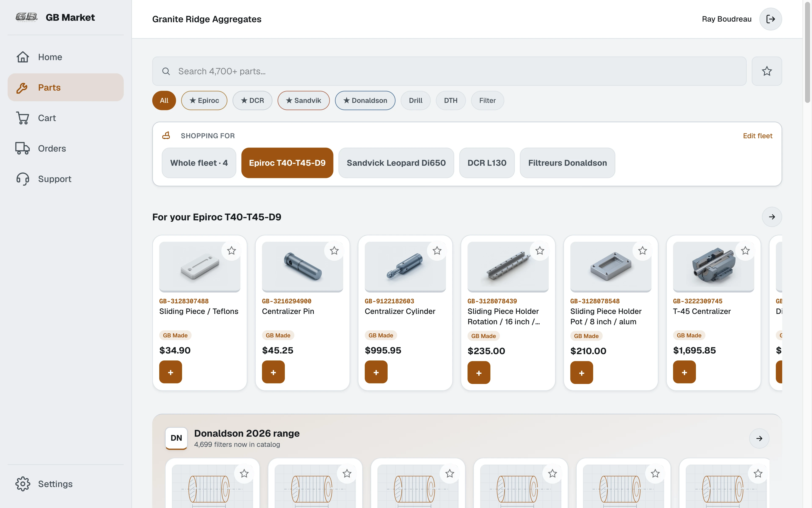The image size is (812, 508).
Task: Favorite the fourth Donaldson filter card
Action: (x=552, y=474)
